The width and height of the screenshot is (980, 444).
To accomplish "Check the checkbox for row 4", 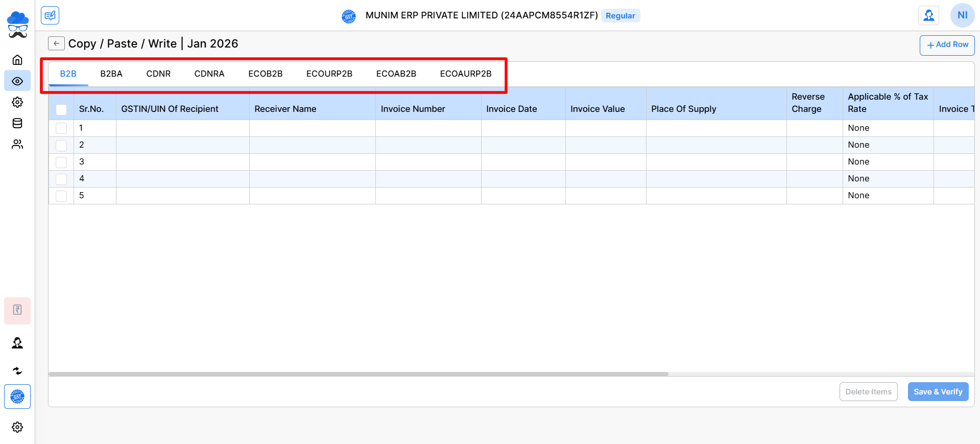I will pos(61,179).
